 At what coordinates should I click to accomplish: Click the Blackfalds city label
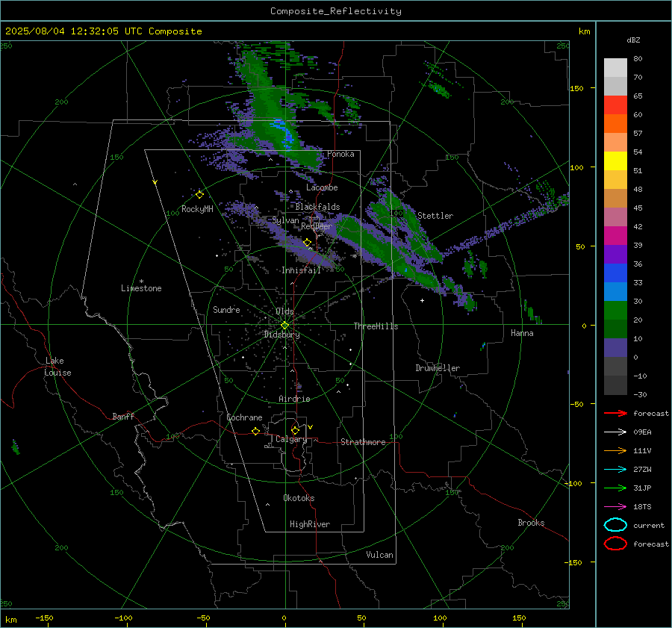click(317, 207)
